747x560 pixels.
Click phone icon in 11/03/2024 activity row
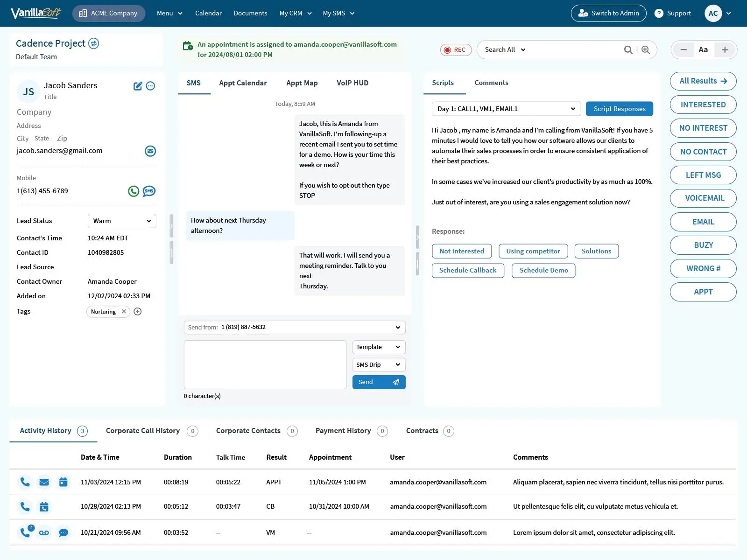click(x=25, y=482)
